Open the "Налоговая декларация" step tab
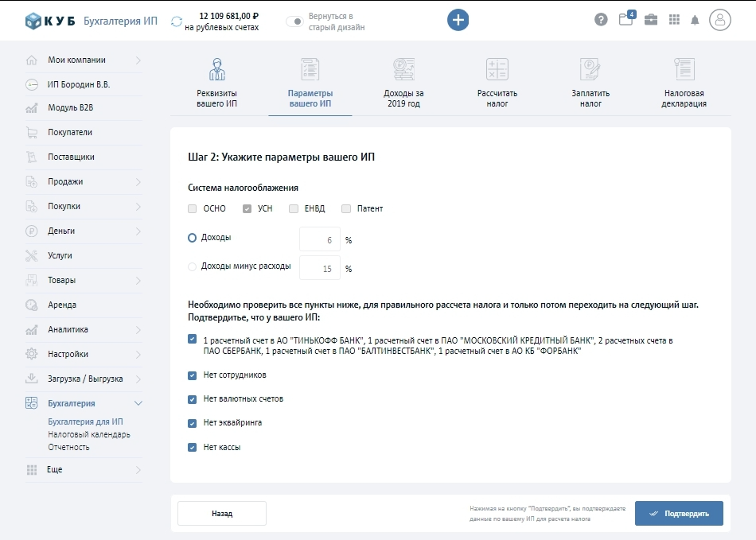This screenshot has height=540, width=756. point(683,84)
